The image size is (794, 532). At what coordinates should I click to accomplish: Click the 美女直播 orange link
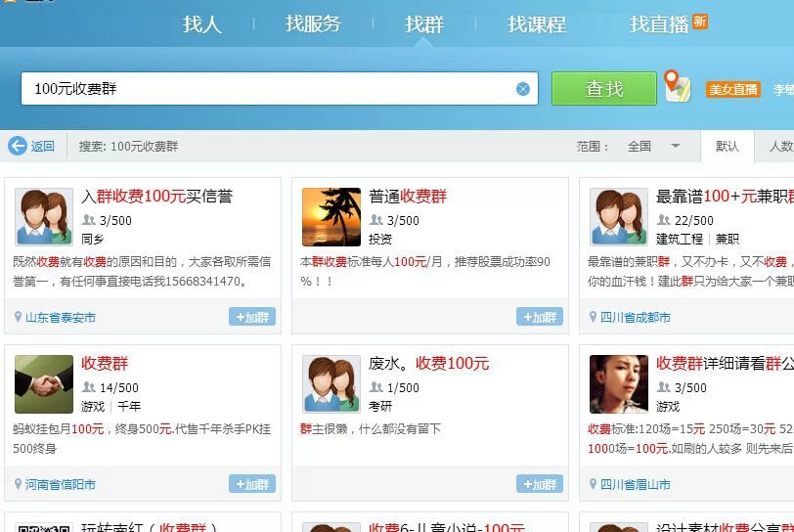[x=732, y=89]
